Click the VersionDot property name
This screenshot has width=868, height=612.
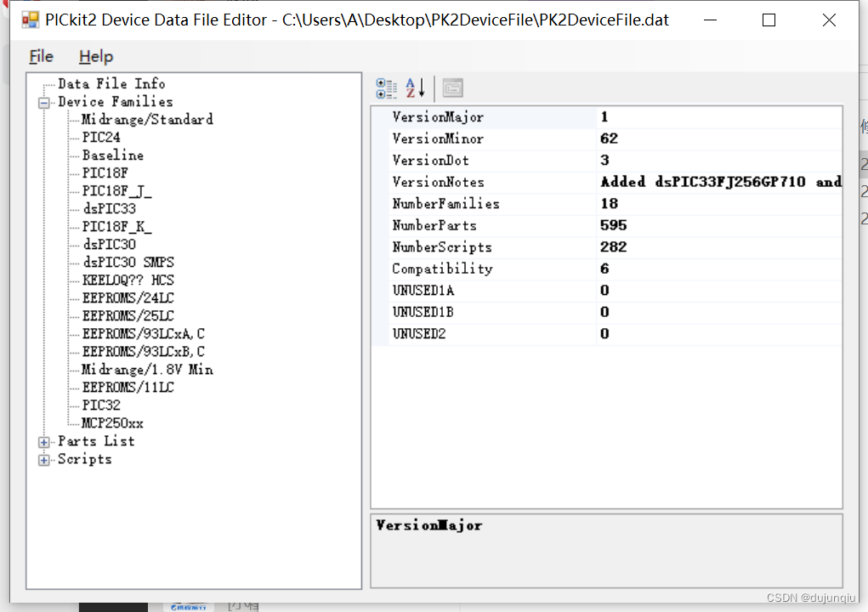[431, 161]
